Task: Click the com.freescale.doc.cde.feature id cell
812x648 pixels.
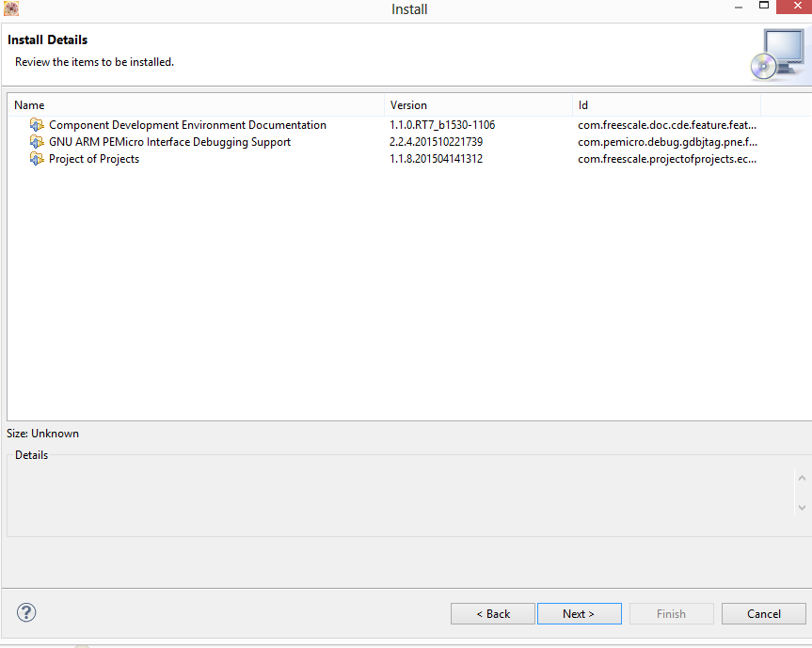Action: tap(667, 125)
